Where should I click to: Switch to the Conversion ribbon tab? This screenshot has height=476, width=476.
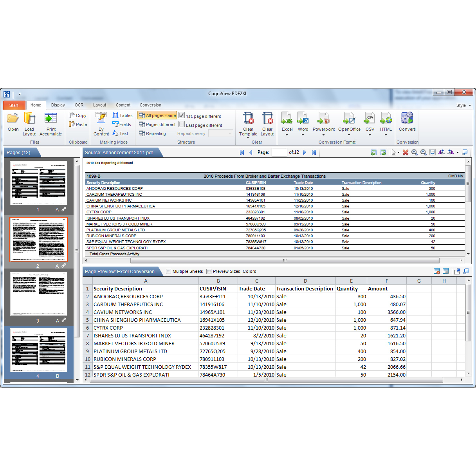pos(150,105)
